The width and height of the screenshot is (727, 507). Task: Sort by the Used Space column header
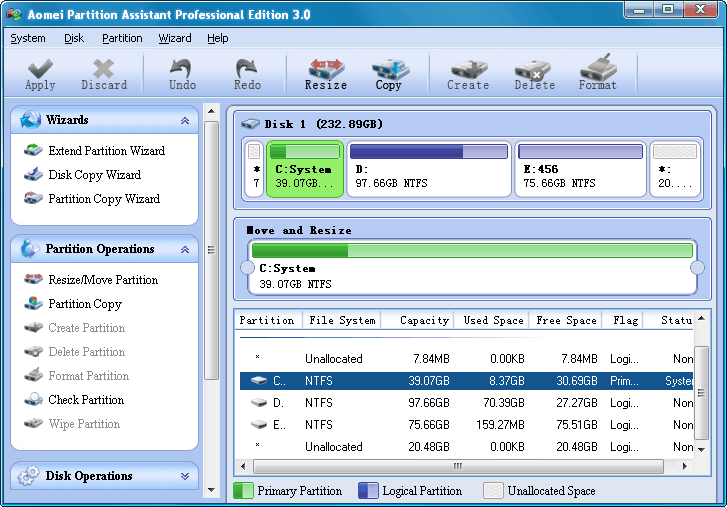(492, 320)
